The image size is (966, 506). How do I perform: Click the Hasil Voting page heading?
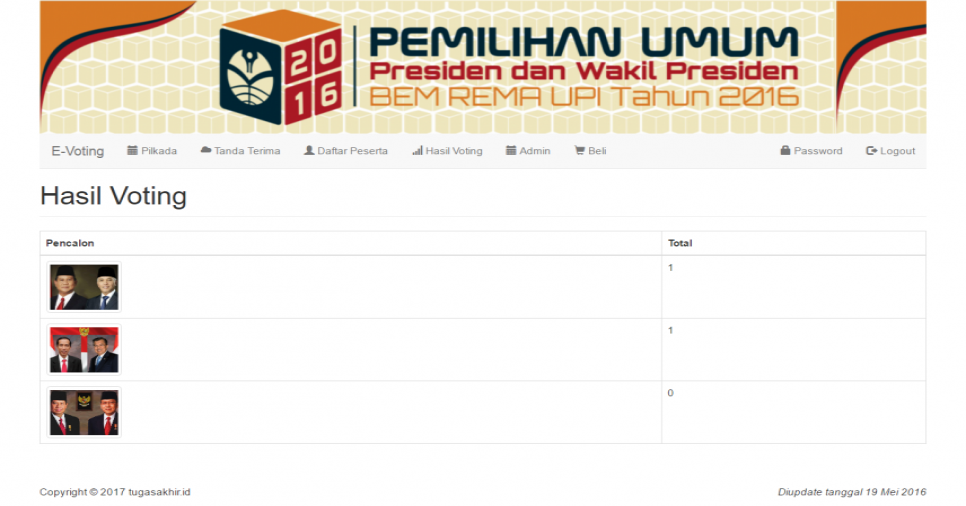113,196
